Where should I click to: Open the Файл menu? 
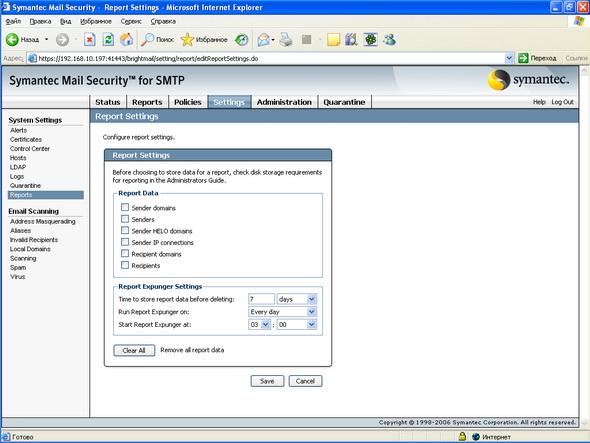click(13, 21)
